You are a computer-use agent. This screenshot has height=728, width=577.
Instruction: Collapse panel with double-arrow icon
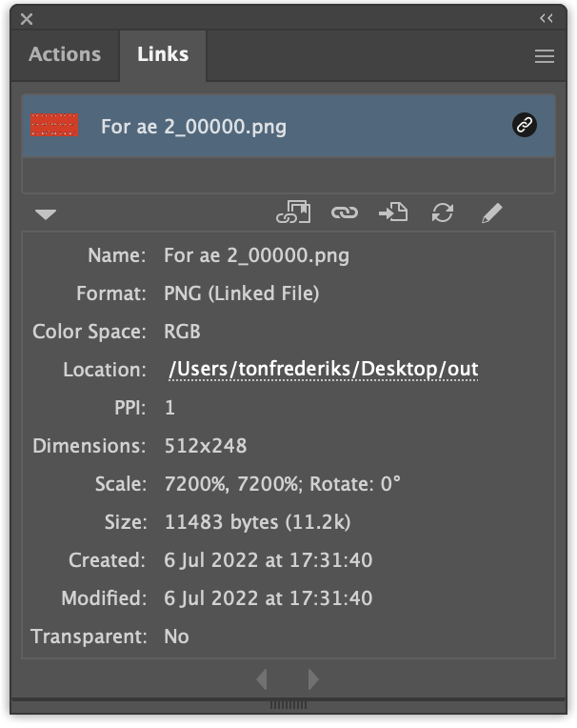tap(546, 18)
